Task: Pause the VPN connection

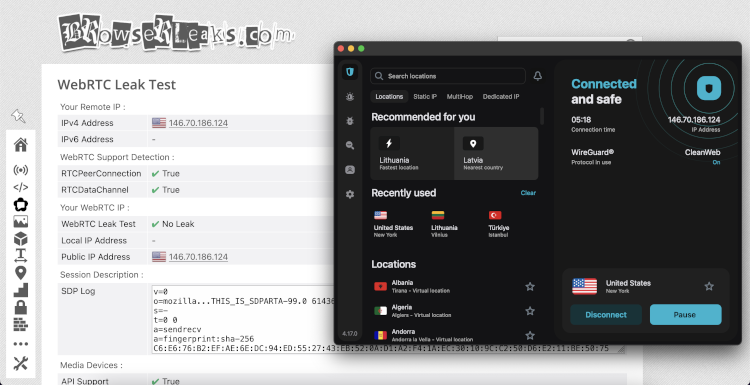Action: 685,315
